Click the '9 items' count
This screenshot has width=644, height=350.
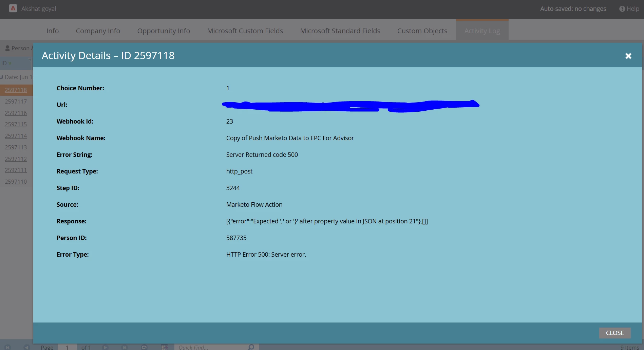[630, 347]
